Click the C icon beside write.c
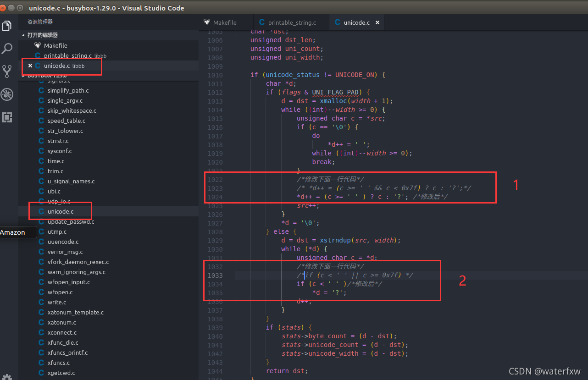The height and width of the screenshot is (380, 588). click(41, 303)
